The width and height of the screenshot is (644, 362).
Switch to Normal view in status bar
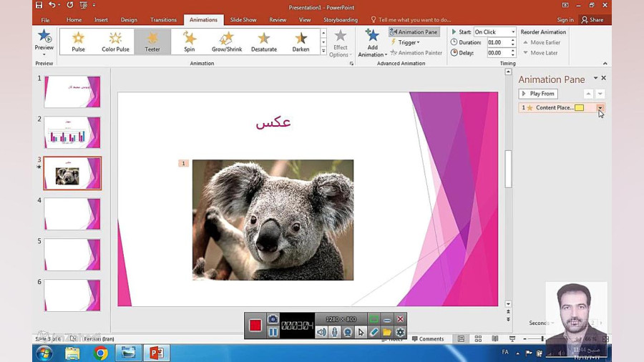click(462, 338)
